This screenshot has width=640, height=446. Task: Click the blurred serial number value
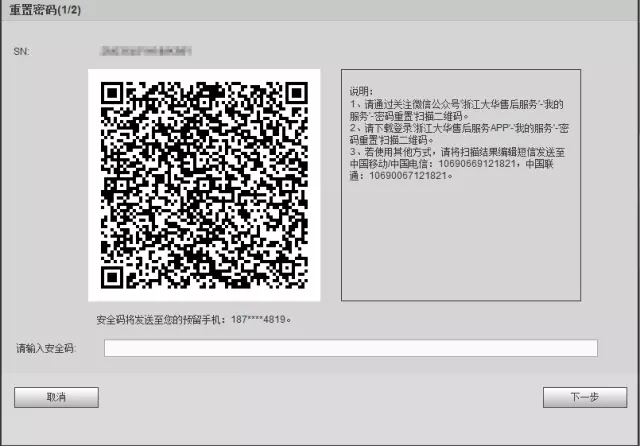tap(145, 51)
